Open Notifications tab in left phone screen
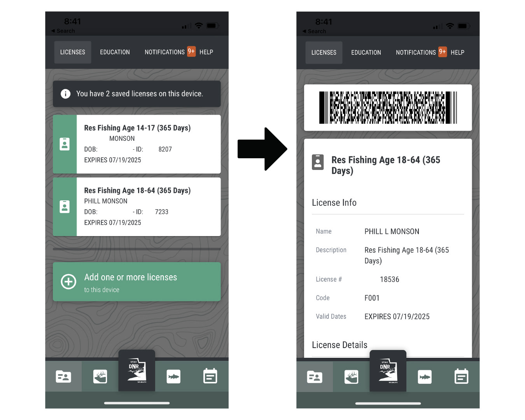525x420 pixels. click(x=164, y=52)
